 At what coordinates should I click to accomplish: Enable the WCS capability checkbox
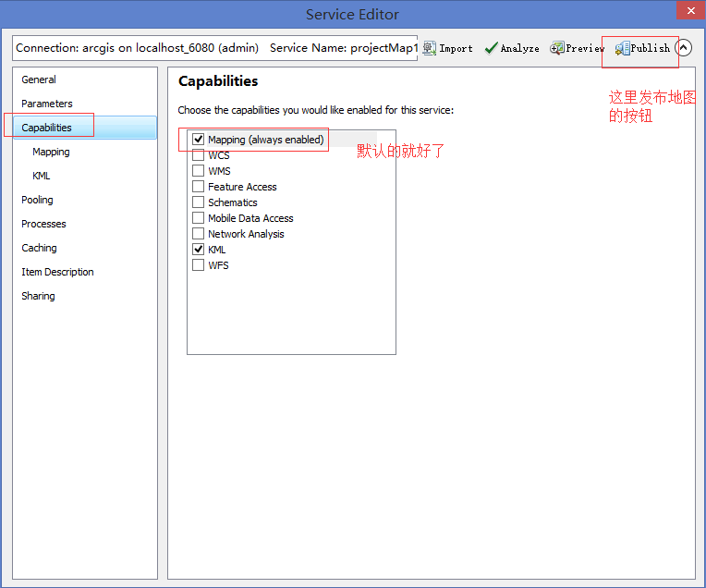click(198, 155)
